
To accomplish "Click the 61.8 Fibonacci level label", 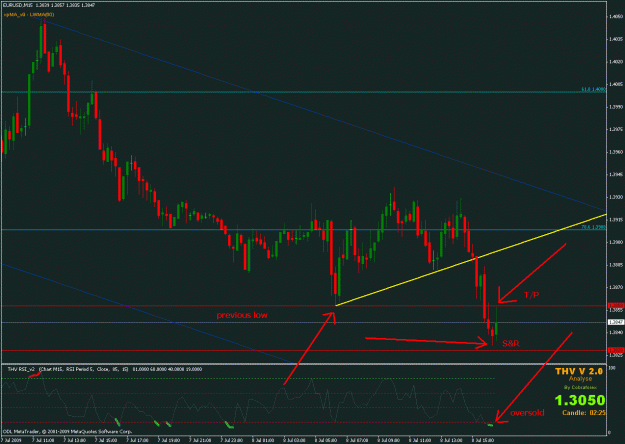I will 593,90.
